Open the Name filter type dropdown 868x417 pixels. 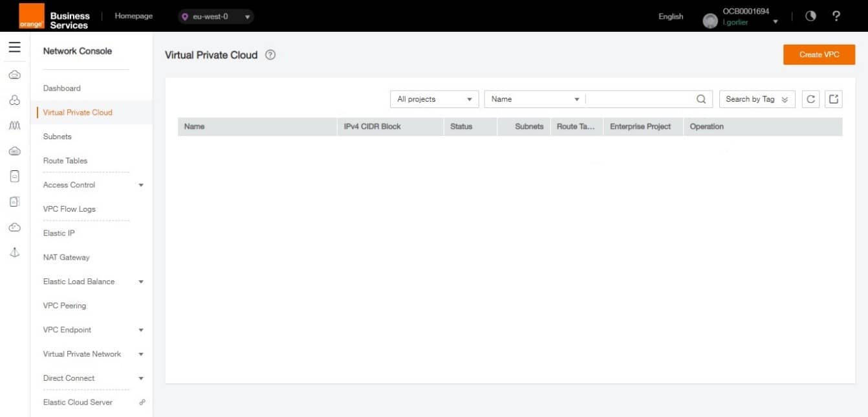[535, 99]
